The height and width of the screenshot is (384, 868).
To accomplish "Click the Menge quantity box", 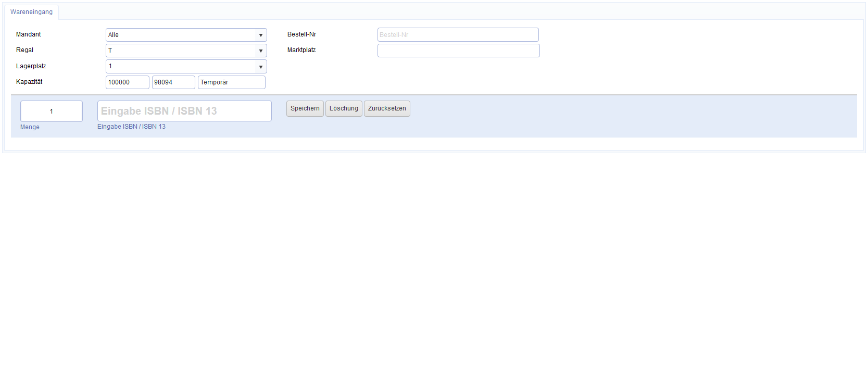I will 52,112.
